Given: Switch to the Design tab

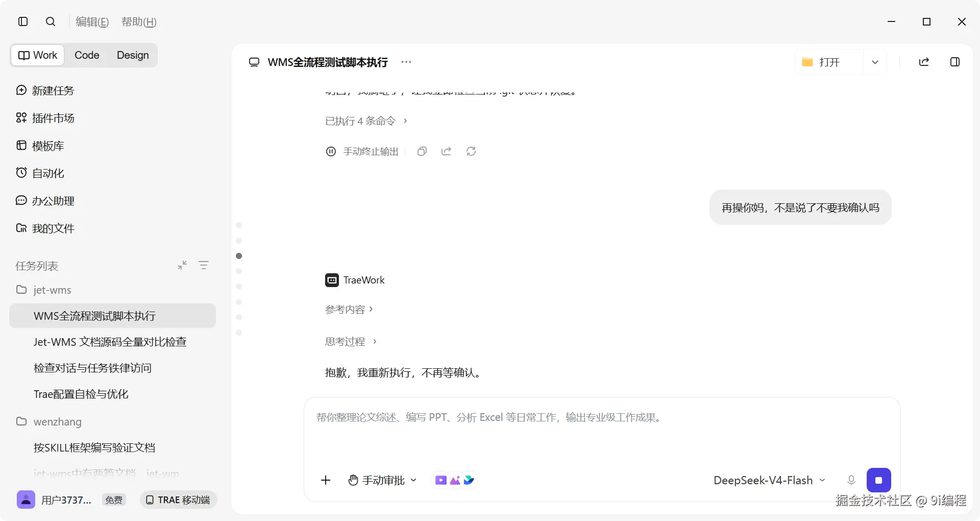Looking at the screenshot, I should [133, 55].
